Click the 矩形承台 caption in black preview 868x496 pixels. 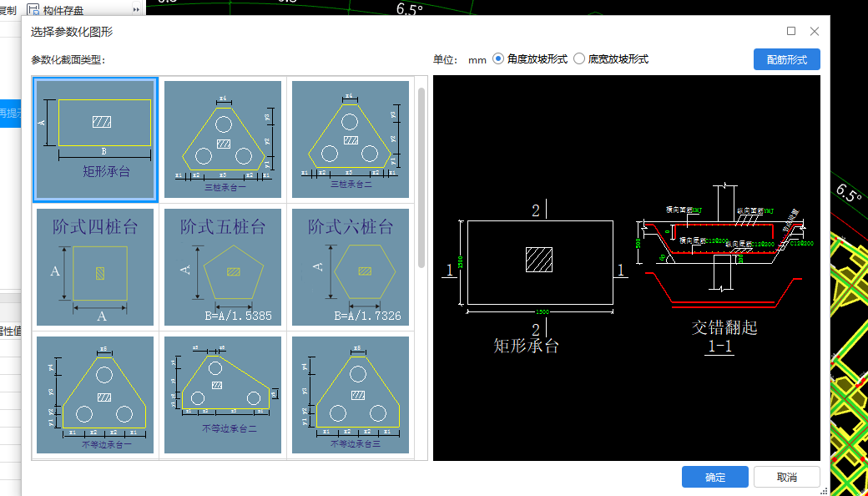point(526,346)
